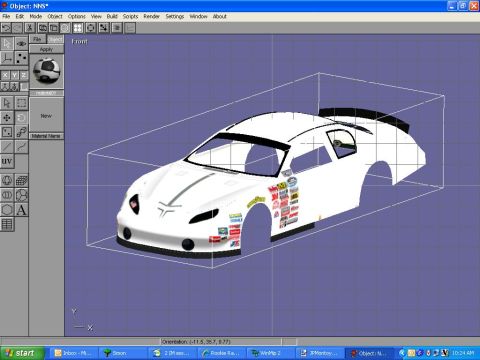
Task: Switch to the Inbox taskbar window
Action: pos(73,353)
